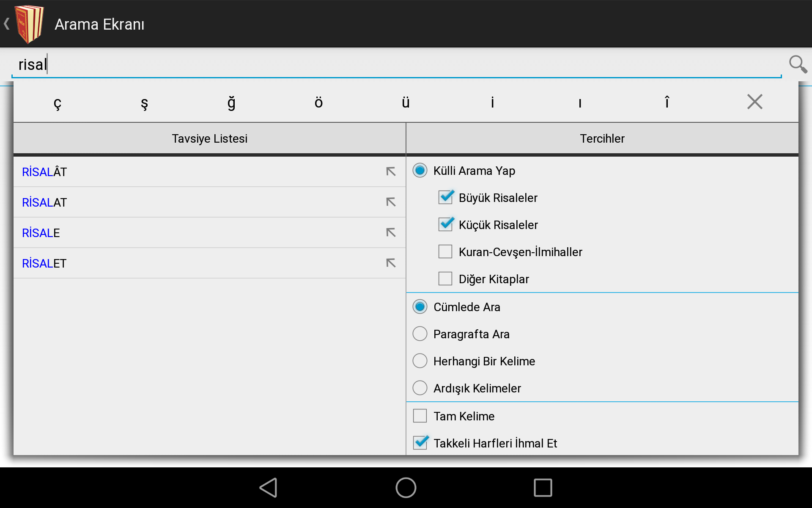Insert RİSALE suggestion using its arrow icon

391,232
